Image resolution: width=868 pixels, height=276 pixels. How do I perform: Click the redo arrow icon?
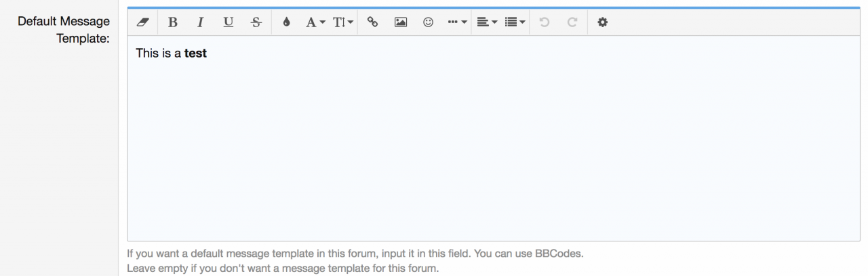pos(572,22)
